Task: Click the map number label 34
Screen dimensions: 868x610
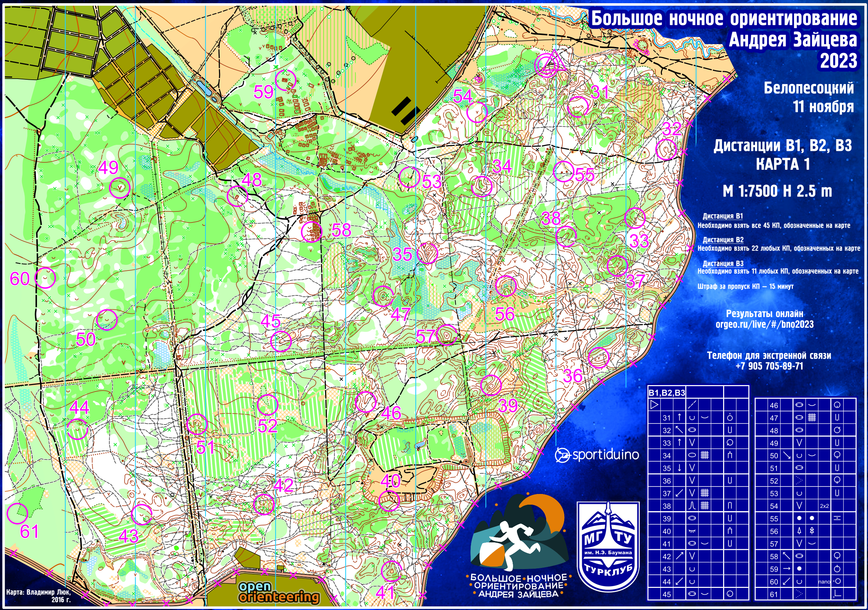Action: pyautogui.click(x=502, y=166)
